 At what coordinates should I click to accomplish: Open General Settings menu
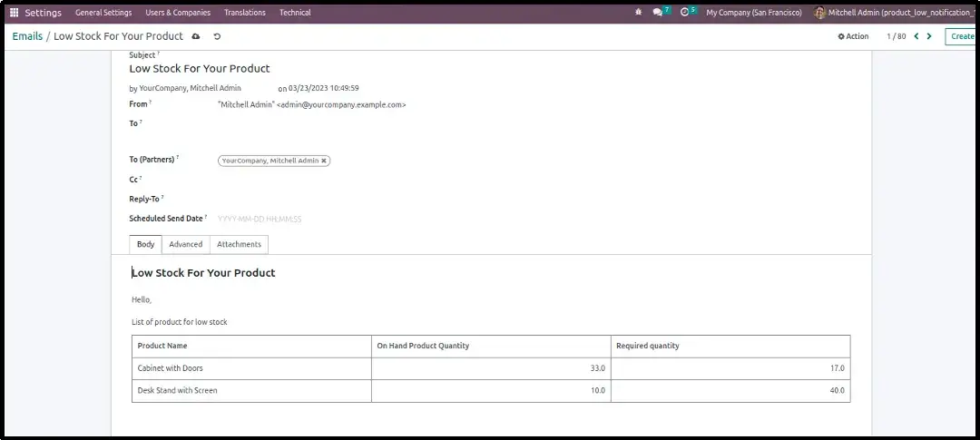103,13
